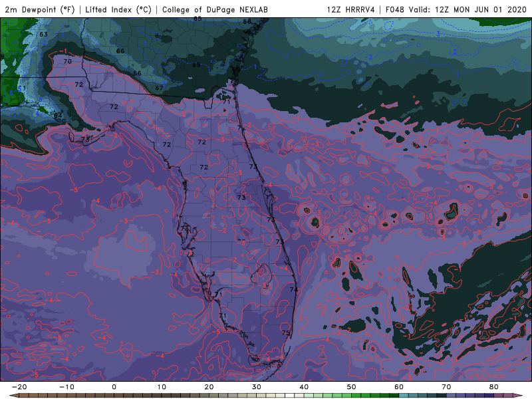
Task: Click the dewpoint value 67 near the Georgia border
Action: [x=159, y=88]
